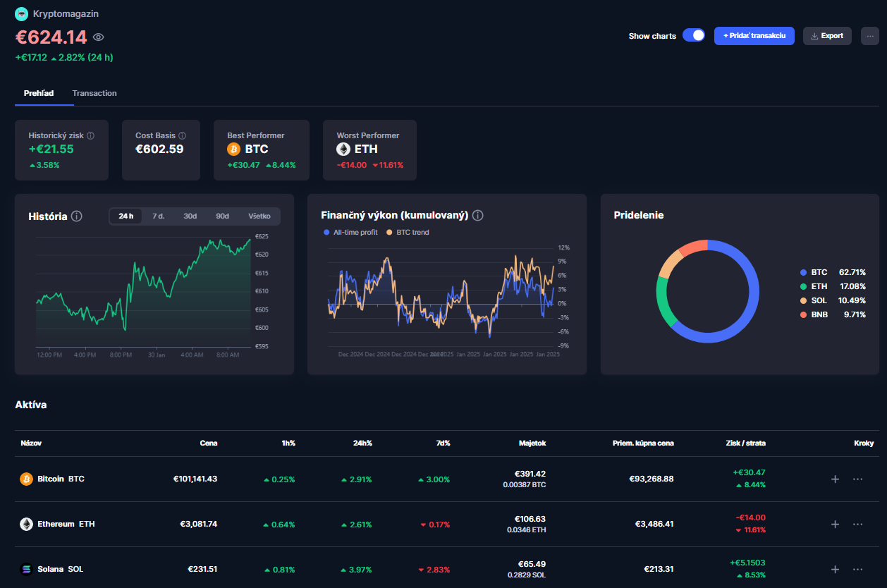Select the 7 d. history range

pyautogui.click(x=158, y=216)
